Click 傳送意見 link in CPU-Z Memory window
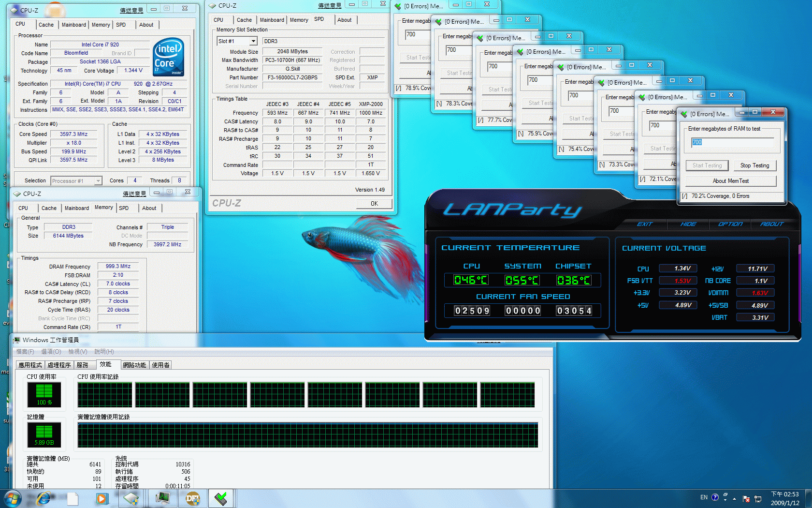 (134, 194)
